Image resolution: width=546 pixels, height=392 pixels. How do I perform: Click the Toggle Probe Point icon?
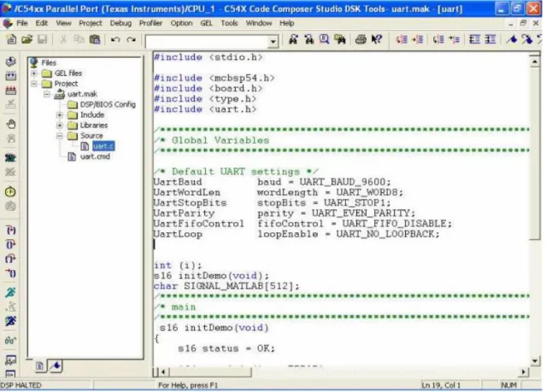[11, 158]
